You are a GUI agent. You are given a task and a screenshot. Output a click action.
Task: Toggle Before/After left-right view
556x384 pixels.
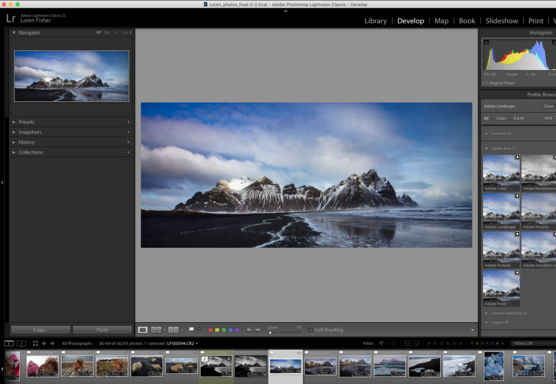coord(156,330)
